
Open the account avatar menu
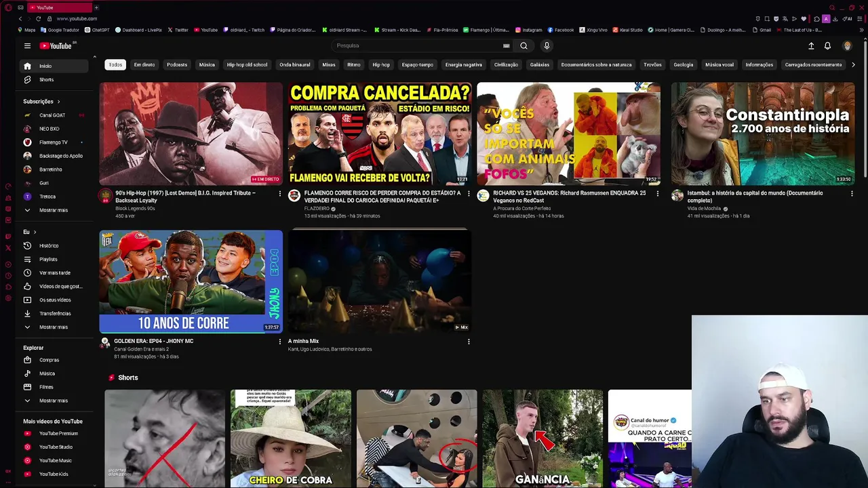847,45
